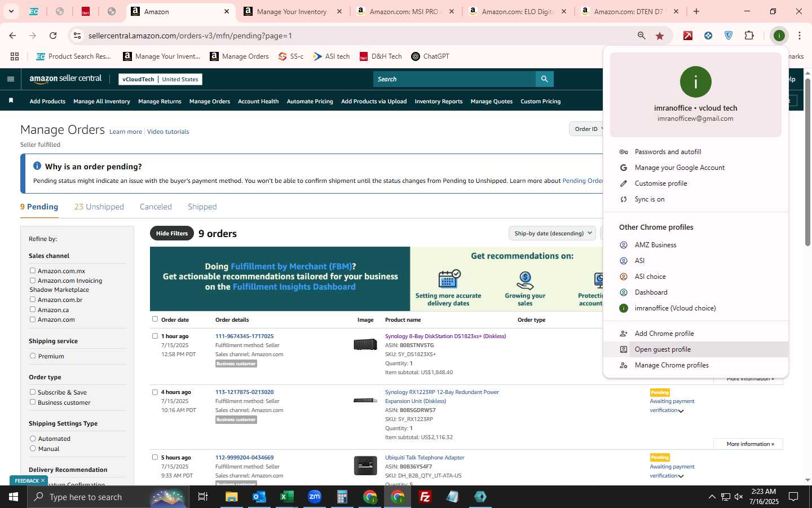
Task: Open FileZilla from the taskbar
Action: (x=425, y=497)
